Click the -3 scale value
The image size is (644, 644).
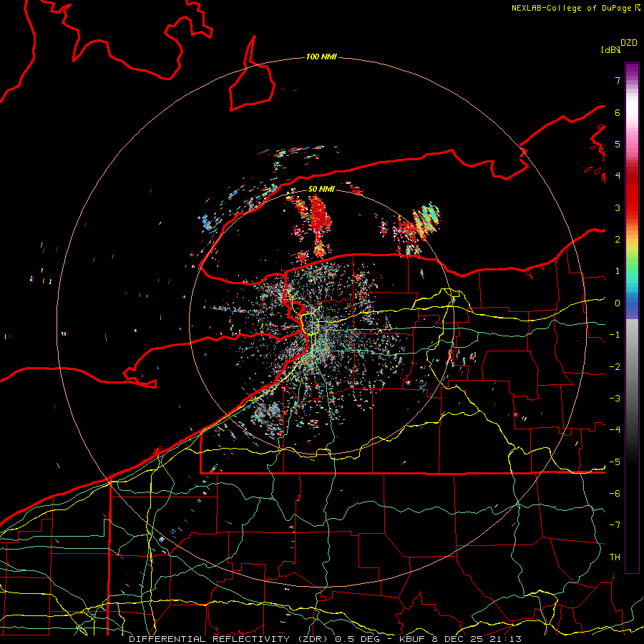615,399
